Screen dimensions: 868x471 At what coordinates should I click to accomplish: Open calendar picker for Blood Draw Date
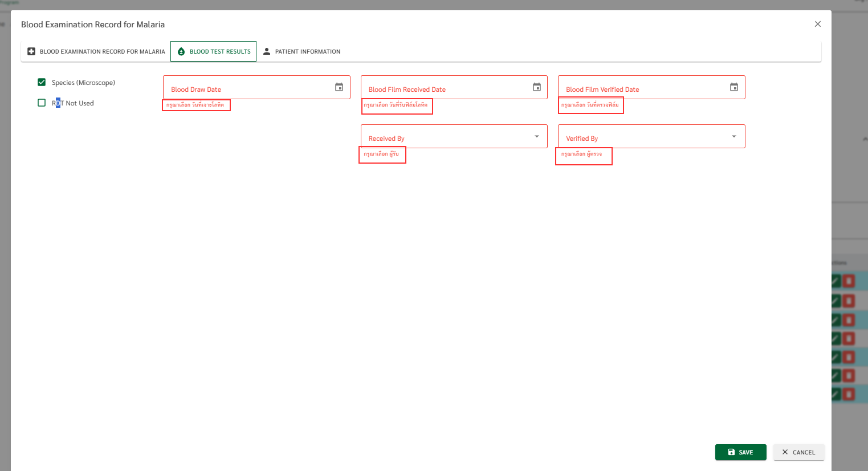[339, 87]
